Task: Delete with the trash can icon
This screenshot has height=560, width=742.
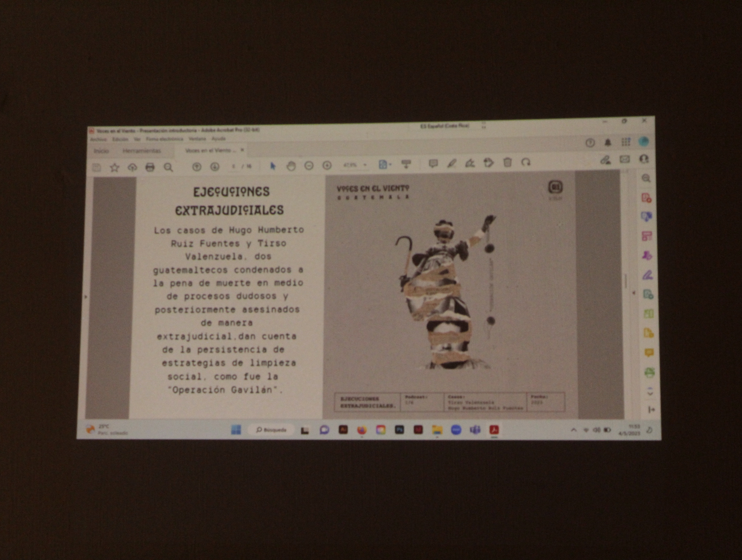Action: 507,162
